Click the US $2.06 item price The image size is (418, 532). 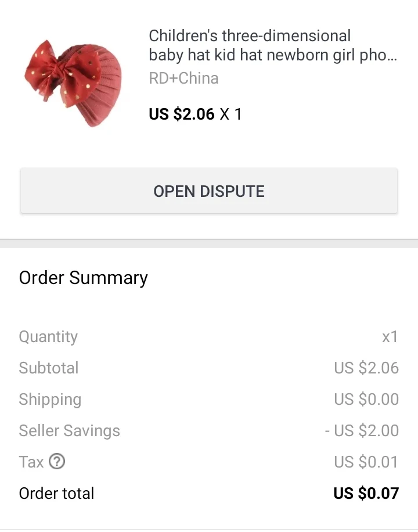pyautogui.click(x=182, y=114)
